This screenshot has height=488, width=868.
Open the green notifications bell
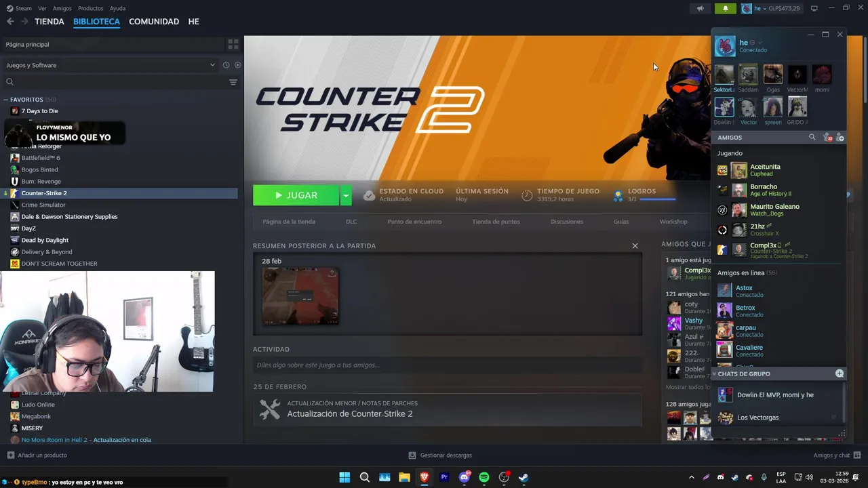(725, 8)
